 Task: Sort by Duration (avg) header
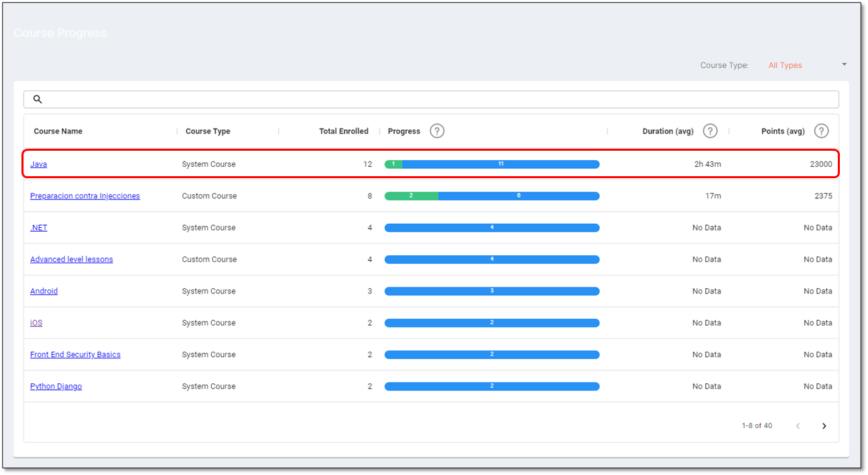[668, 131]
